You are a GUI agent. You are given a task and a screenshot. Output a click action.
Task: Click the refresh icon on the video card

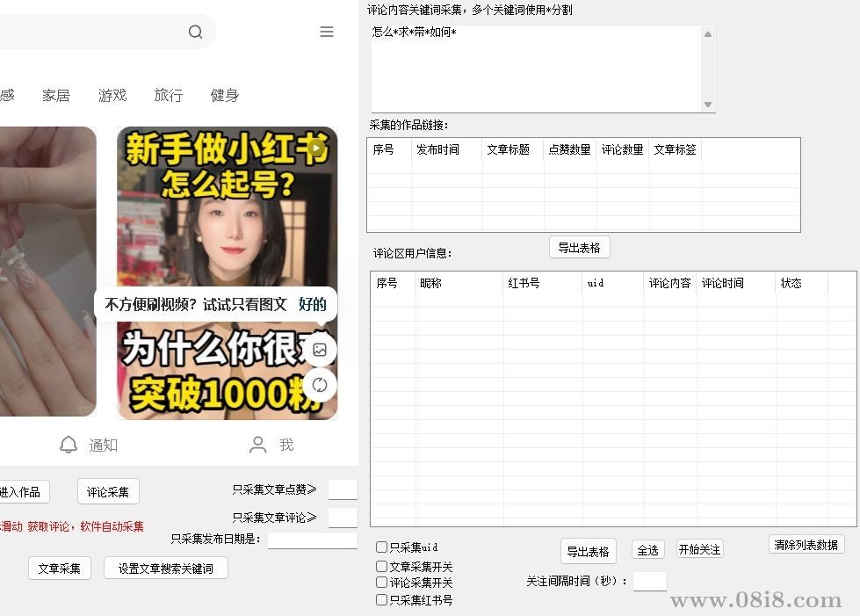pos(321,385)
